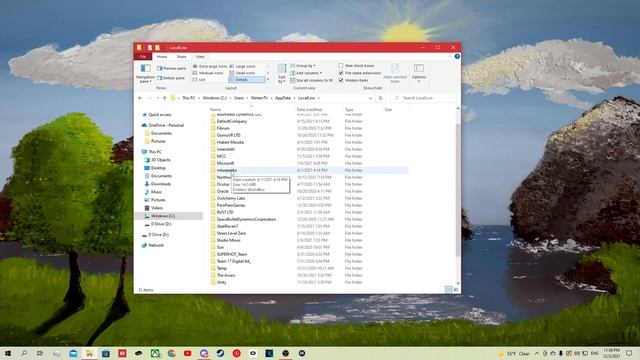Toggle the Preview pane button
The height and width of the screenshot is (360, 640).
pyautogui.click(x=171, y=68)
